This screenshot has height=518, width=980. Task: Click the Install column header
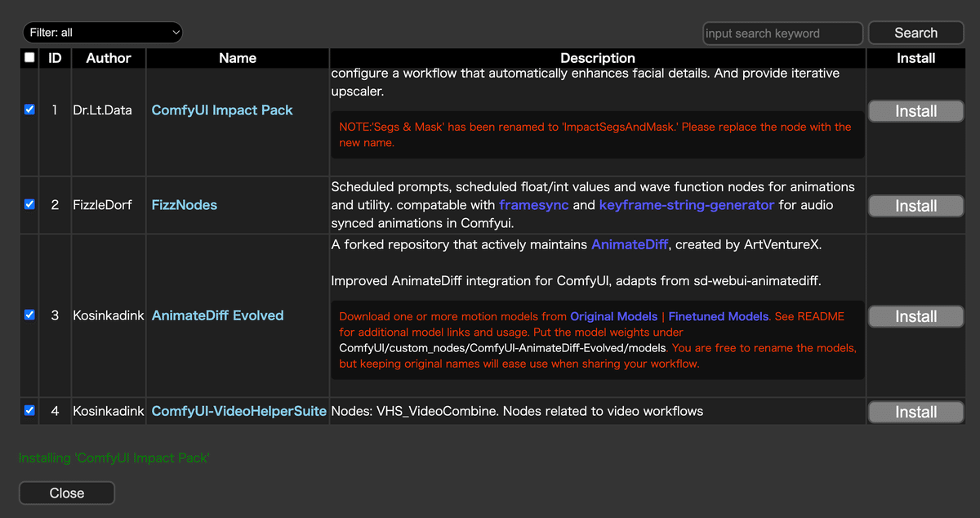(x=916, y=58)
